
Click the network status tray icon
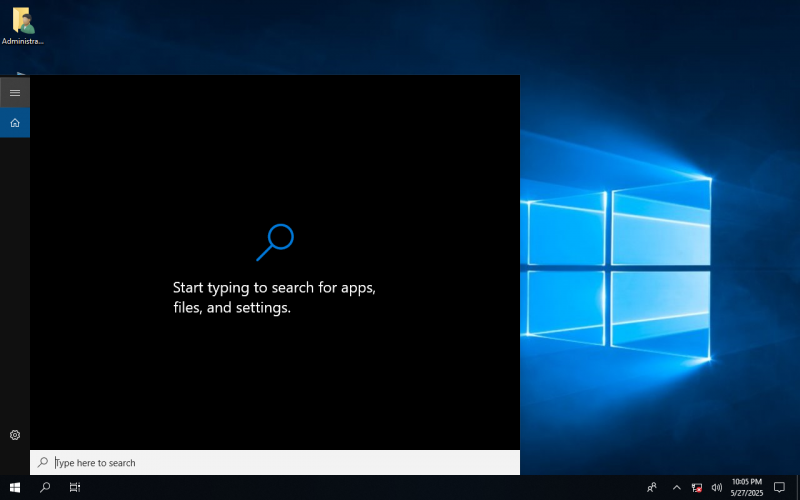(x=696, y=488)
